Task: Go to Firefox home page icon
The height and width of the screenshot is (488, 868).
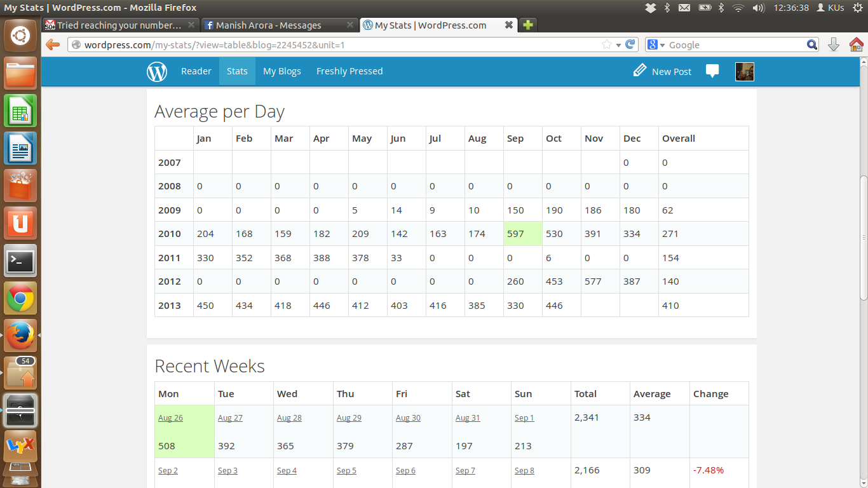Action: [856, 44]
